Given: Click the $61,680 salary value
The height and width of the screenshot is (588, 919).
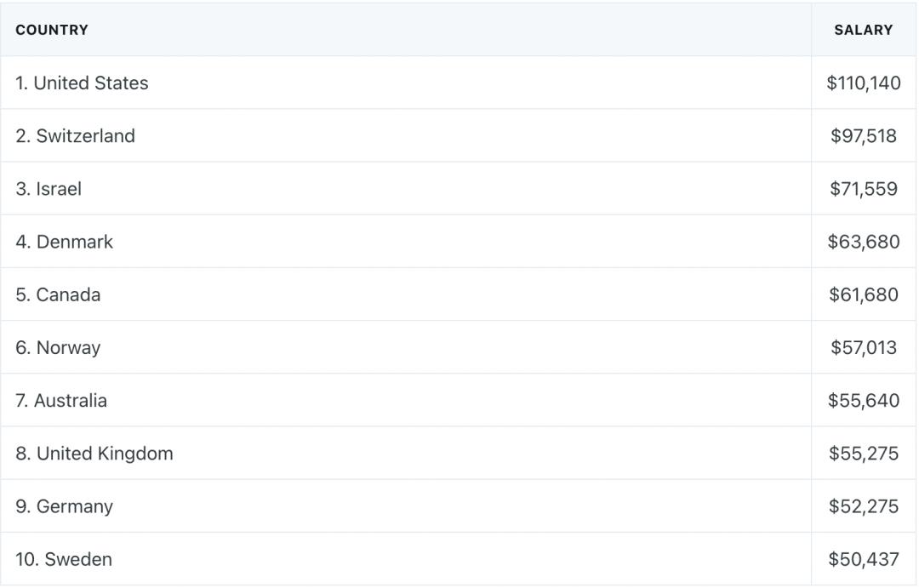Looking at the screenshot, I should click(x=863, y=294).
